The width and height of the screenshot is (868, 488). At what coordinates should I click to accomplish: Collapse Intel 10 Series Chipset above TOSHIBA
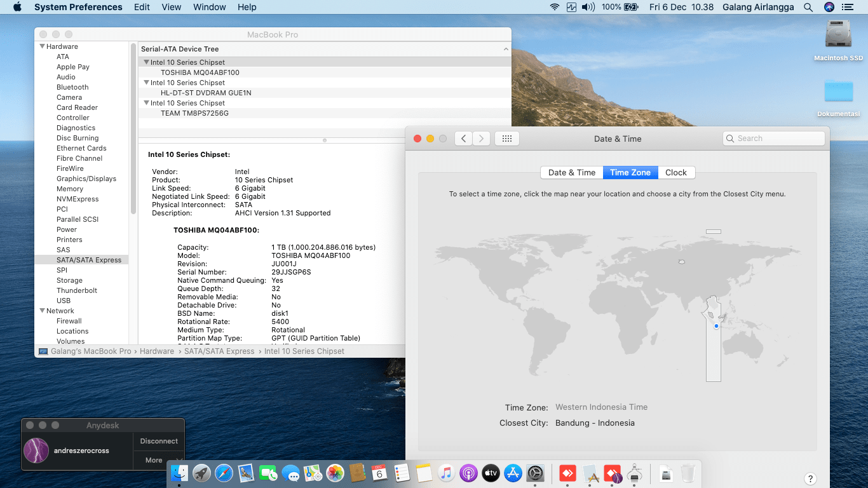pos(146,62)
